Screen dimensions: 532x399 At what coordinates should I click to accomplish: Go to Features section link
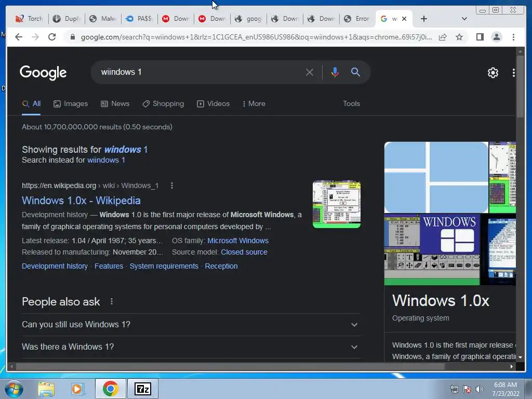click(x=109, y=266)
